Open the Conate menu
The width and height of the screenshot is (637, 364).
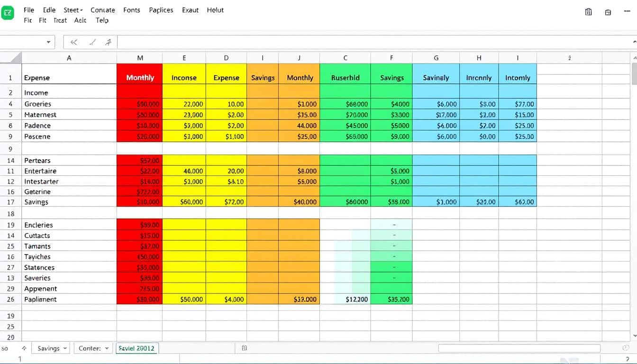102,10
